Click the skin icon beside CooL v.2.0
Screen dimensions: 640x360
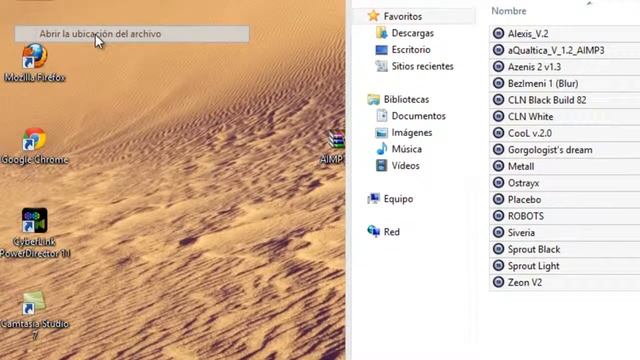click(x=498, y=133)
